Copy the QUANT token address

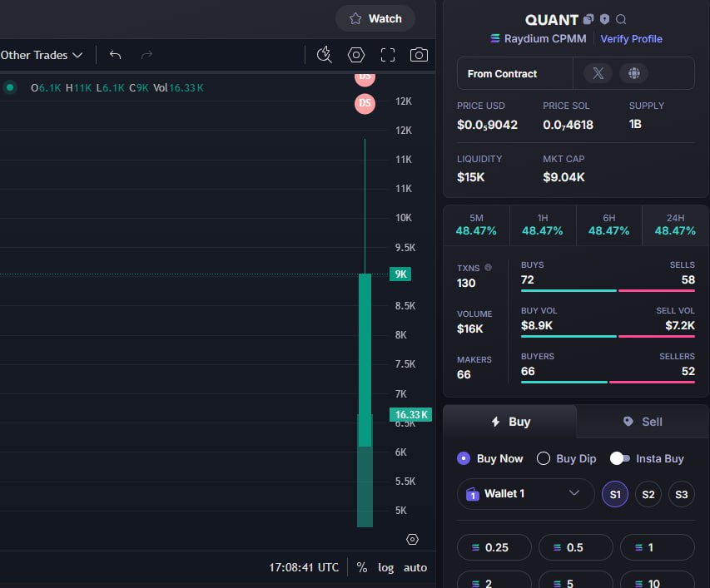[588, 19]
